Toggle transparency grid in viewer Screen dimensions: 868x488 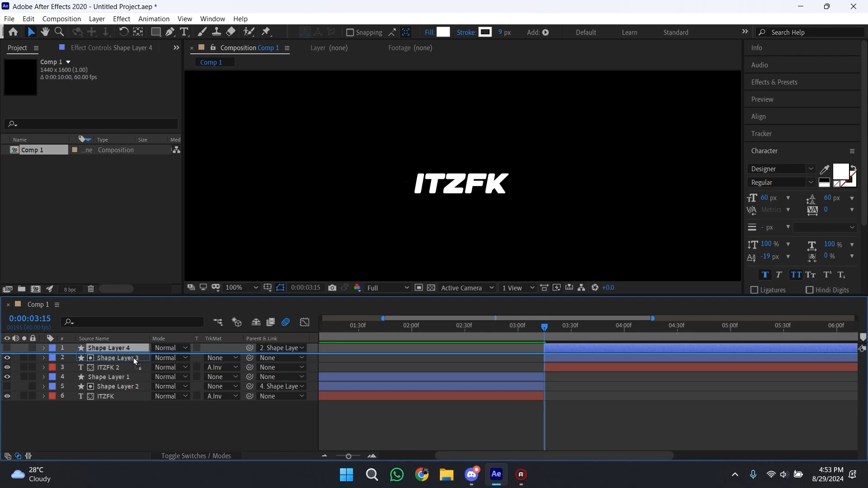(x=431, y=288)
